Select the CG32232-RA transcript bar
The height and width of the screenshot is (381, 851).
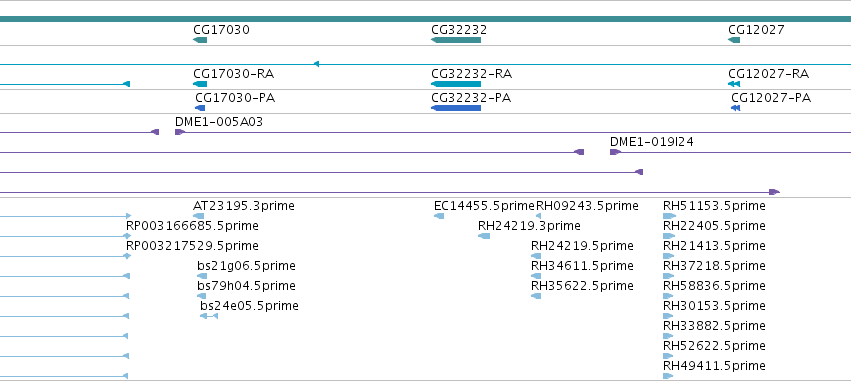pos(456,84)
